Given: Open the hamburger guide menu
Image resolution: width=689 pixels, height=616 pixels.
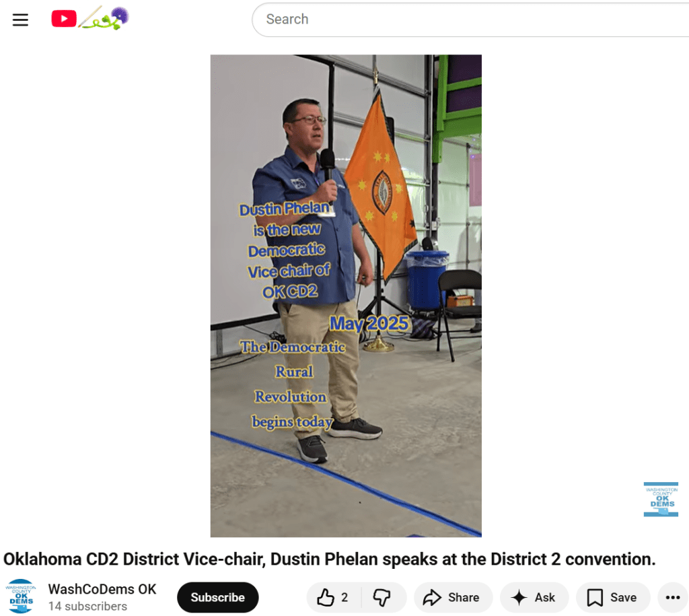Looking at the screenshot, I should [x=20, y=20].
